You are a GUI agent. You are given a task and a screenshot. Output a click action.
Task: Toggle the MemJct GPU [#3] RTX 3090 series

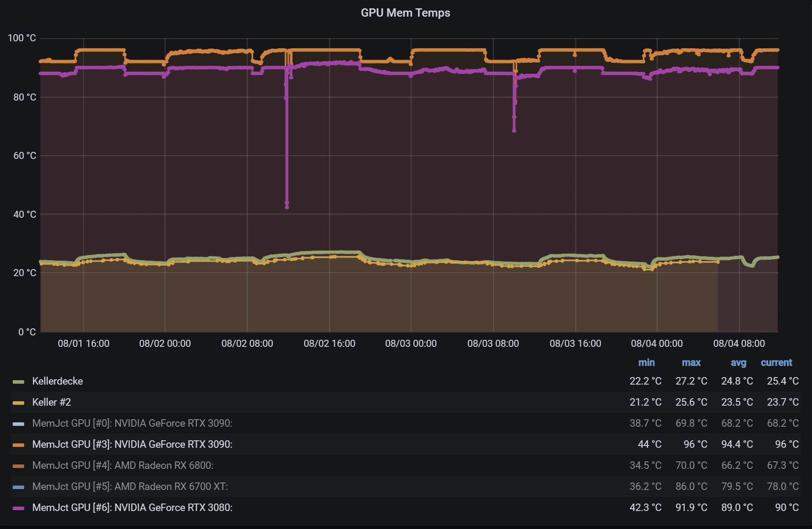(132, 444)
